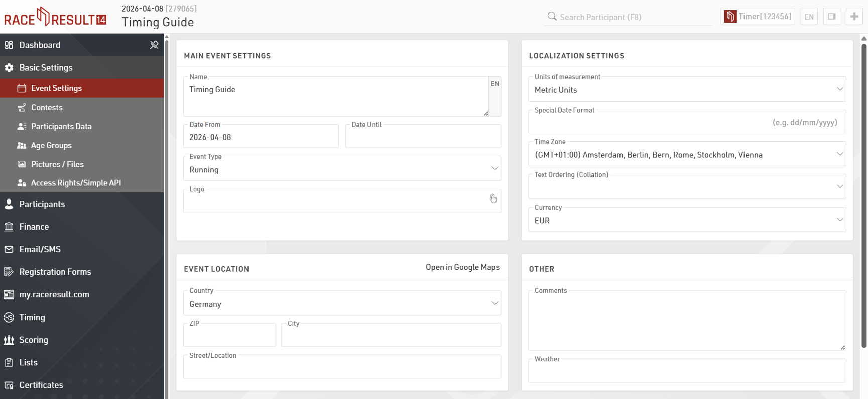
Task: Click the search magnifier icon
Action: pos(552,17)
